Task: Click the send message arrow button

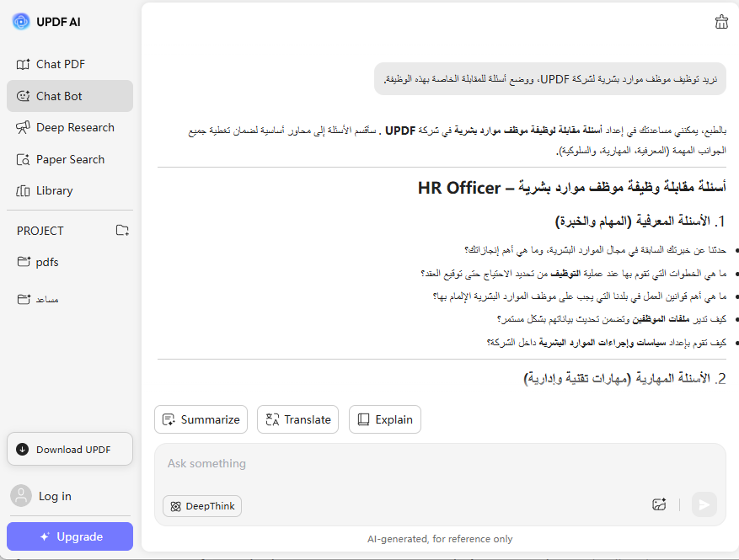Action: (704, 504)
